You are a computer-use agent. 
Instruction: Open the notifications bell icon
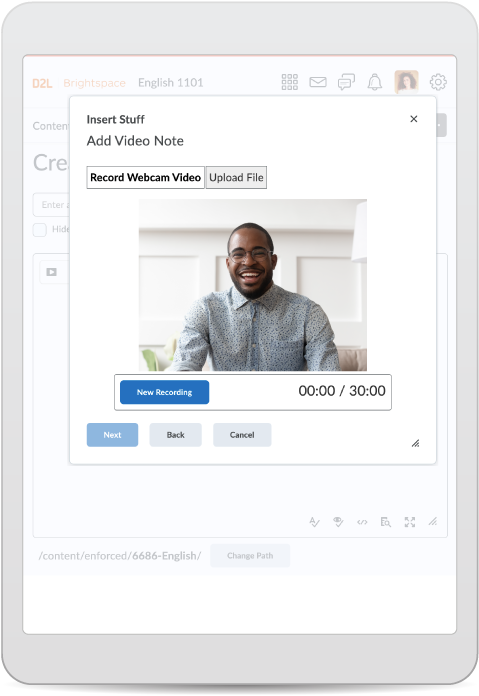point(375,82)
